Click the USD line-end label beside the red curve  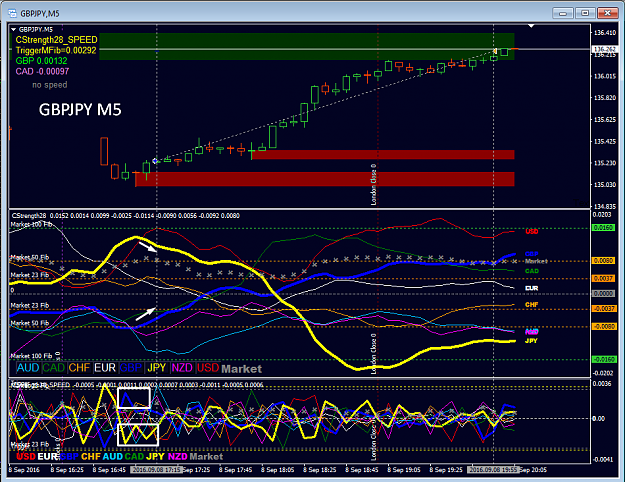coord(532,232)
